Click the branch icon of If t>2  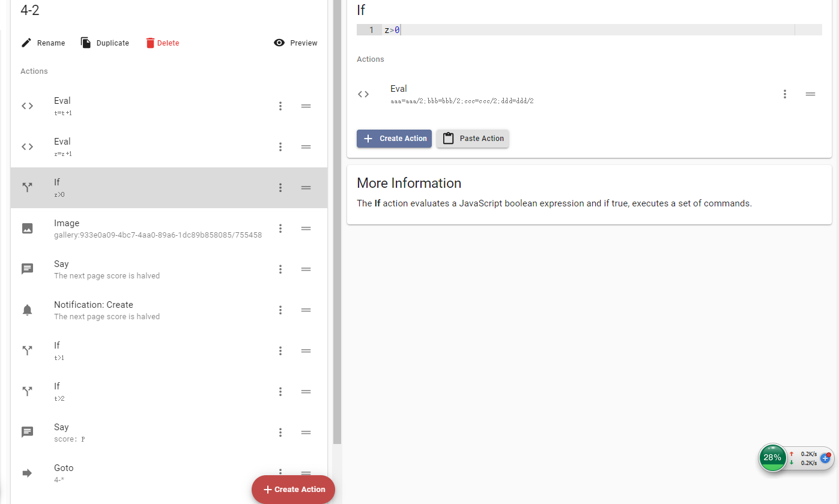(x=27, y=392)
